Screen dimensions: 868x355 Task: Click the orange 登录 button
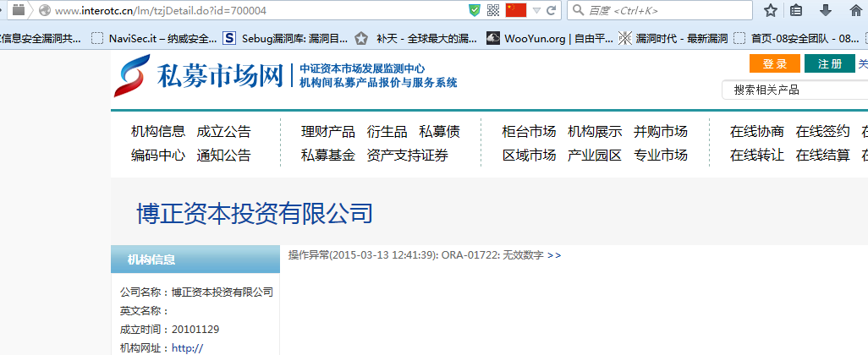(x=774, y=63)
